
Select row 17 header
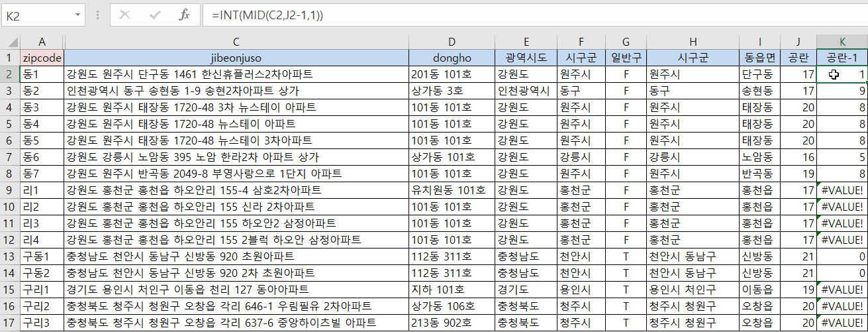(x=10, y=323)
